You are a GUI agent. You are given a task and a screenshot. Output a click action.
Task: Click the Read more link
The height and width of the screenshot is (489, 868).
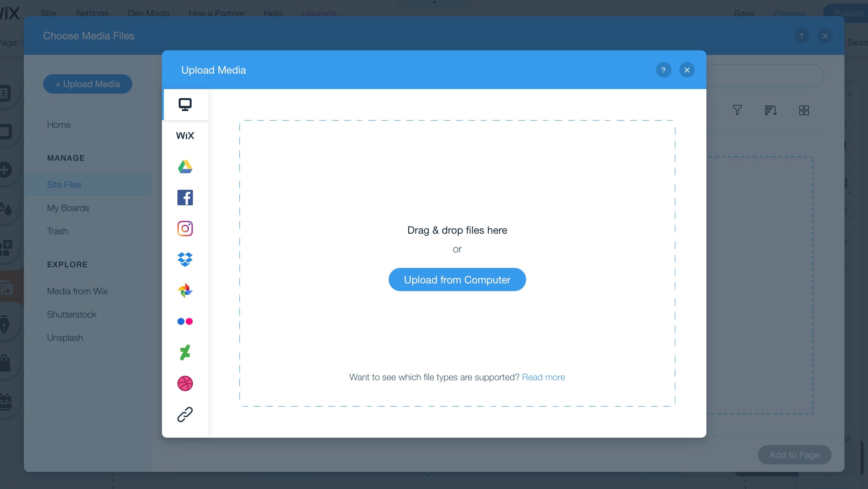[543, 376]
